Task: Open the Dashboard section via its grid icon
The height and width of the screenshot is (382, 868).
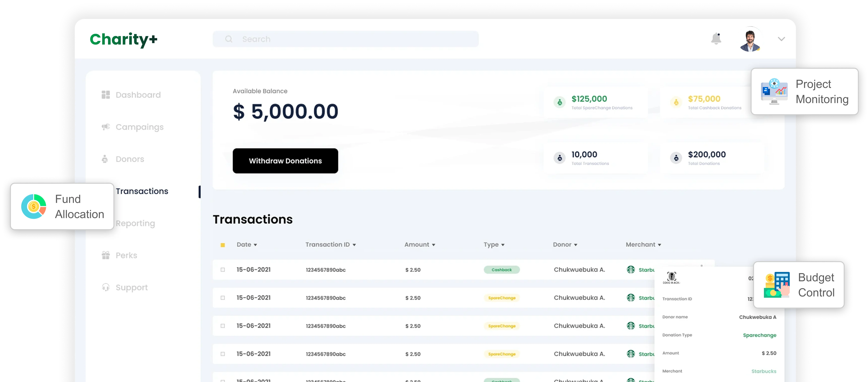Action: point(105,95)
